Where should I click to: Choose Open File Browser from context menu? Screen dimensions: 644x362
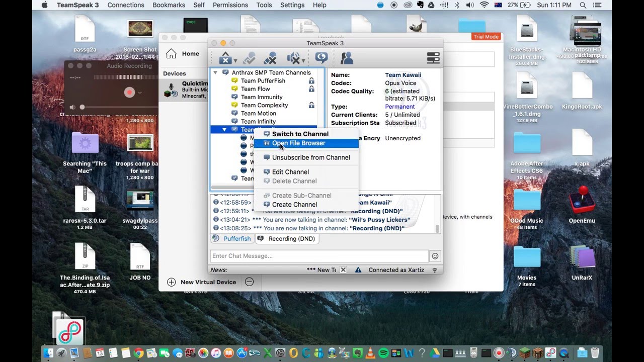(306, 143)
